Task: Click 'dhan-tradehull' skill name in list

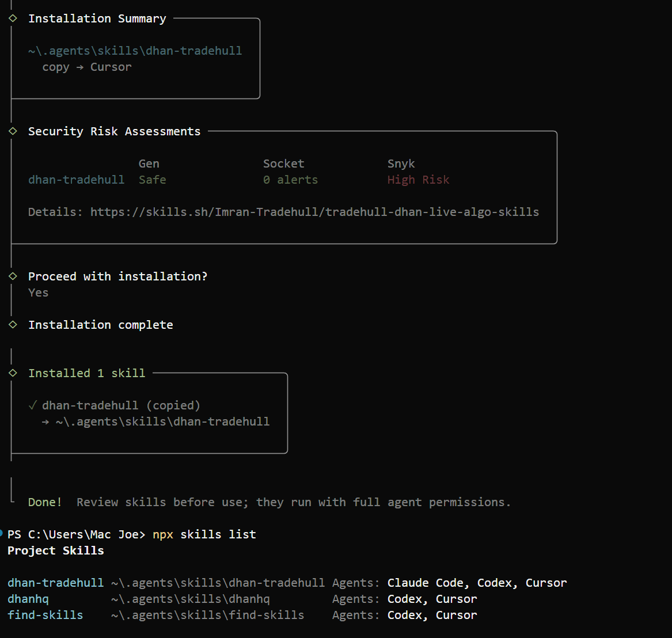Action: 56,583
